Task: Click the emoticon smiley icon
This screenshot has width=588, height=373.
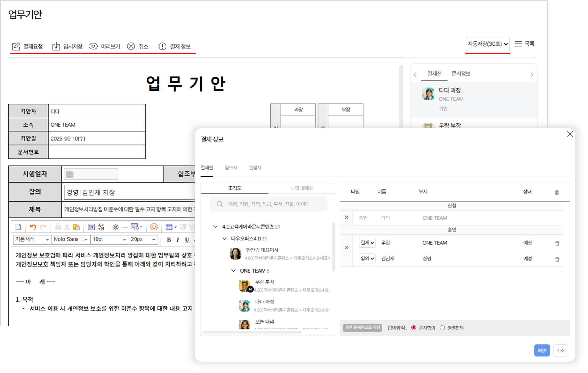Action: 154,227
